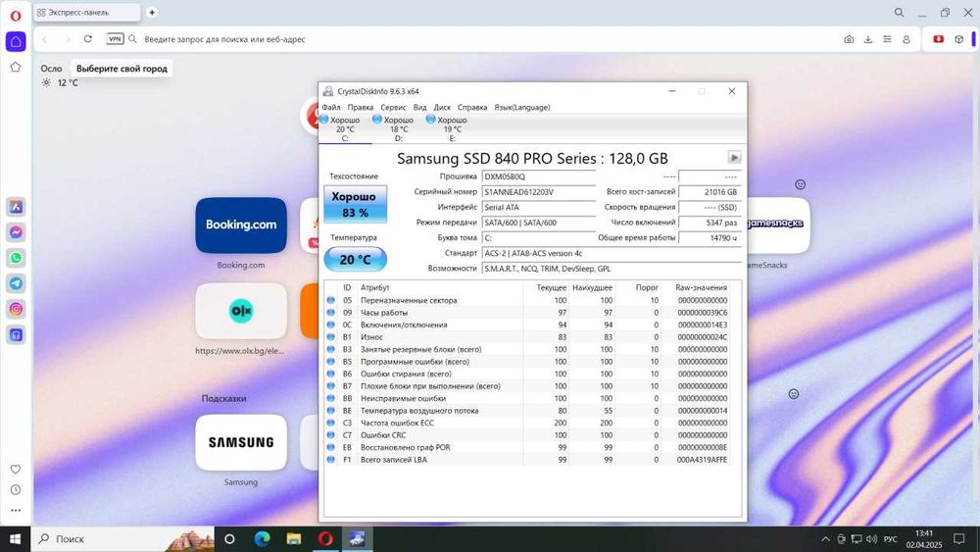Select the Переназначенные сектора row
Screen dimensions: 980x552
(528, 300)
